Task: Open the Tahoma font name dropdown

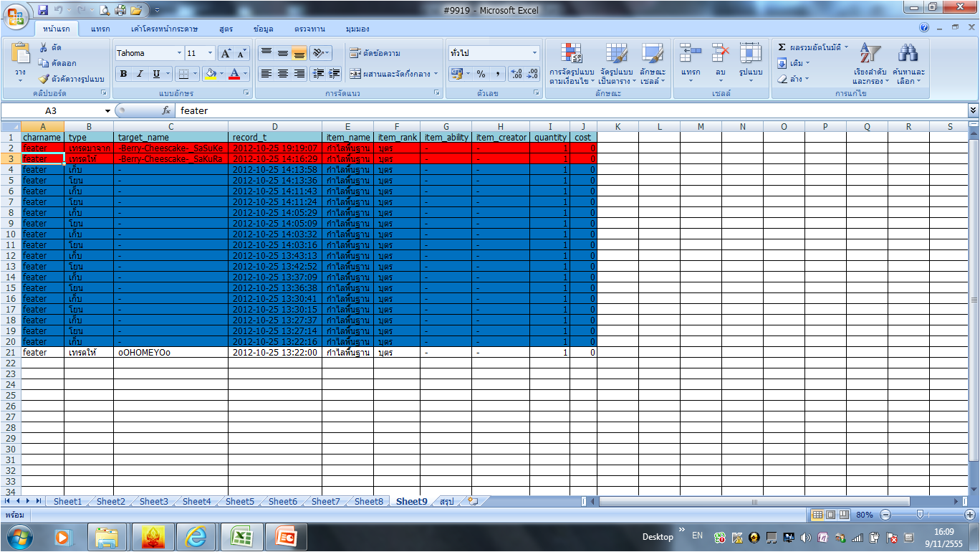Action: pos(179,53)
